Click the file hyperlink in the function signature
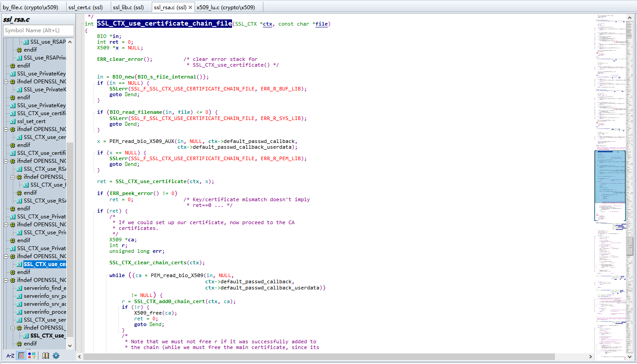637x364 pixels. tap(322, 24)
